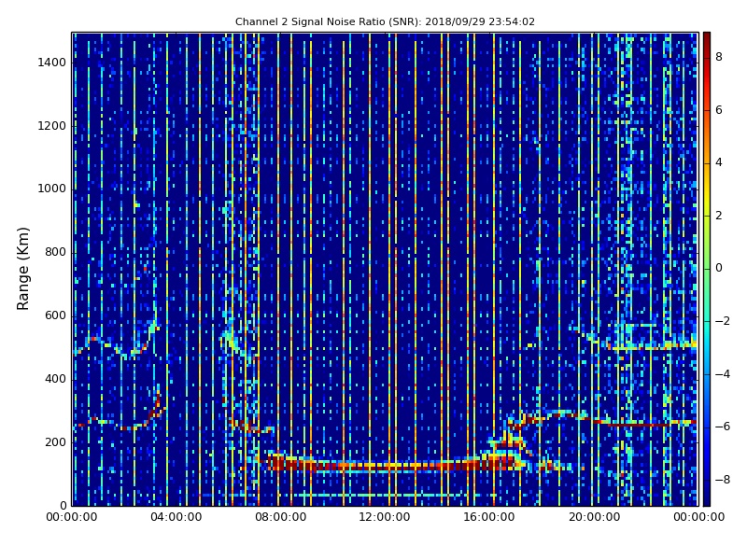Click the 12:00:00 time tick label
The image size is (747, 560).
coord(385,517)
